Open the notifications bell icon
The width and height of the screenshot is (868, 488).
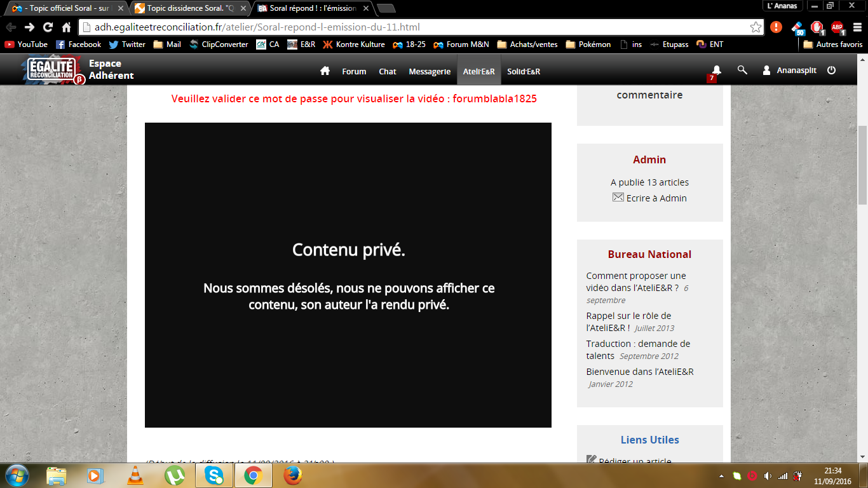(716, 71)
